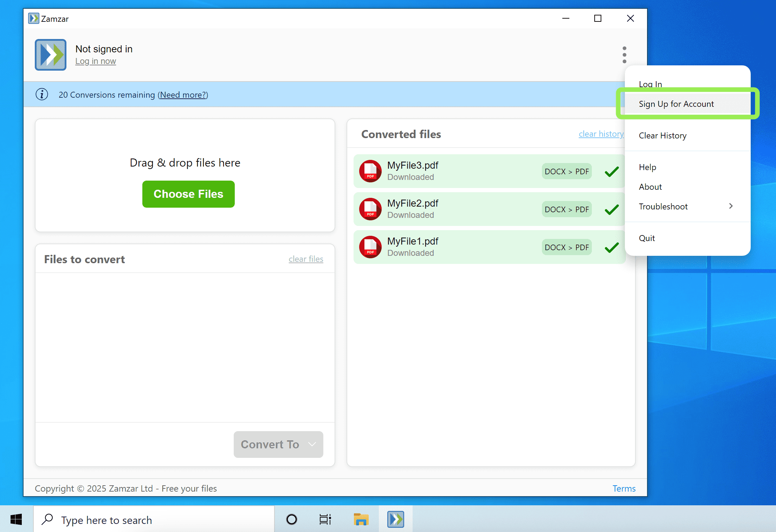This screenshot has width=776, height=532.
Task: Open File Explorer from the taskbar
Action: [361, 519]
